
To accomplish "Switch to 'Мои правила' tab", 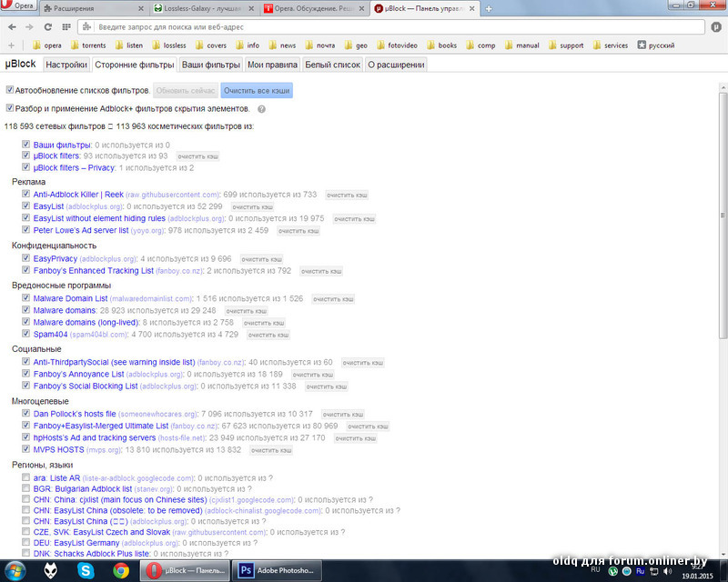I will tap(272, 65).
